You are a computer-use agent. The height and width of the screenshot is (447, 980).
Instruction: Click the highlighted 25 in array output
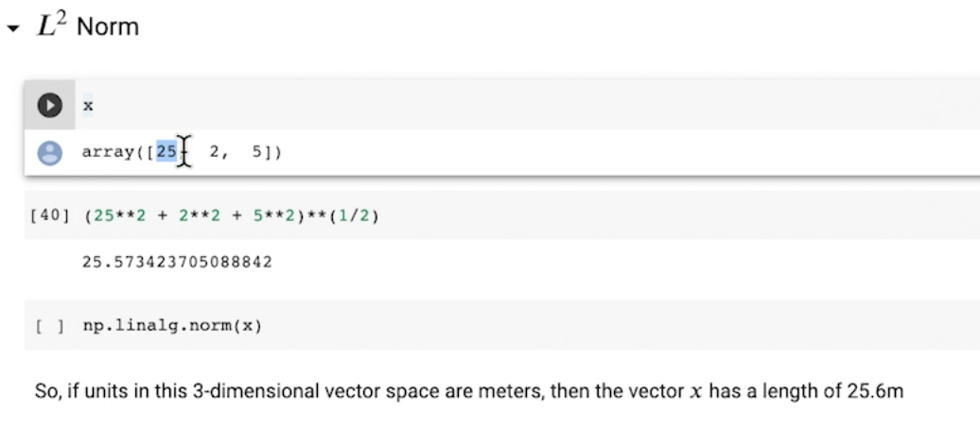pyautogui.click(x=166, y=152)
